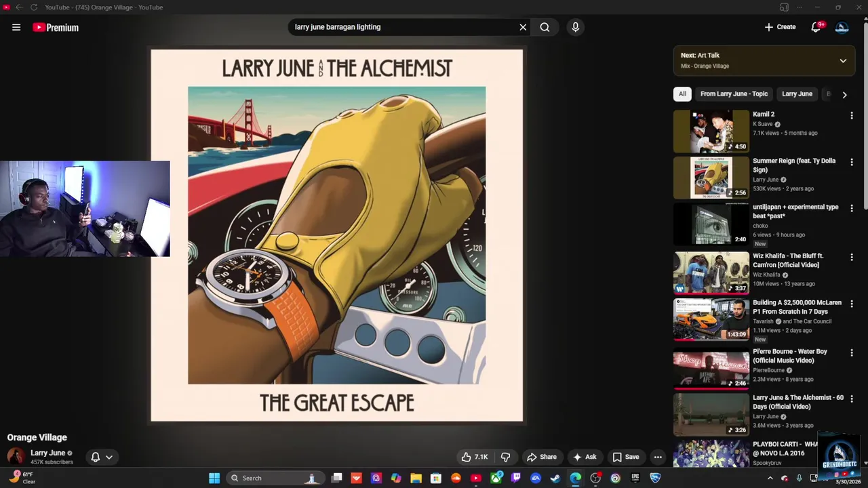Open more options for Water Boy video
Screen dimensions: 868x488
coord(852,352)
